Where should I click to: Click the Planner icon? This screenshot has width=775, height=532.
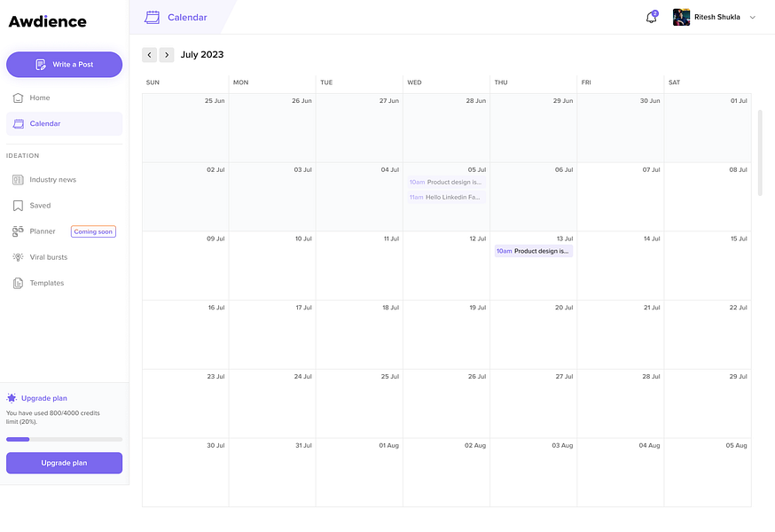point(18,231)
